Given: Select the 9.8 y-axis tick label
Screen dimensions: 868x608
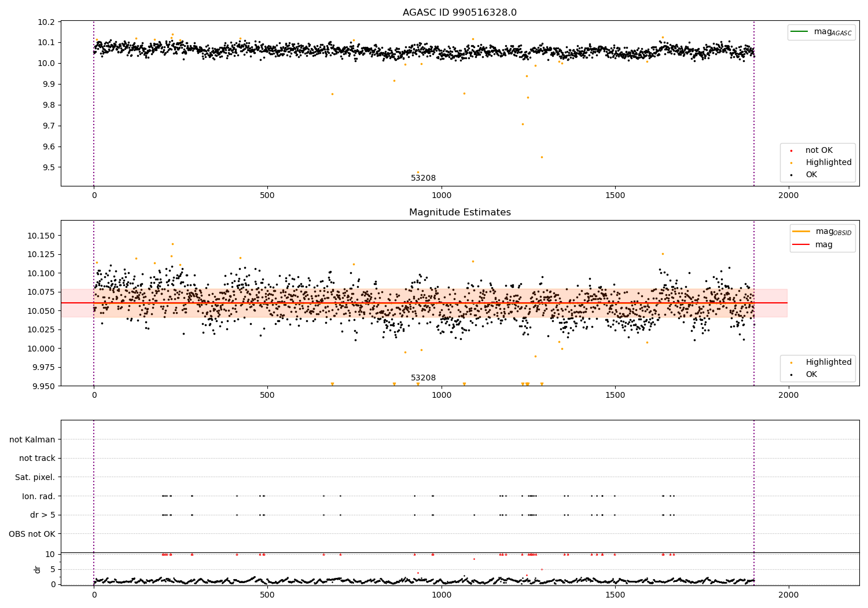Looking at the screenshot, I should click(x=49, y=105).
